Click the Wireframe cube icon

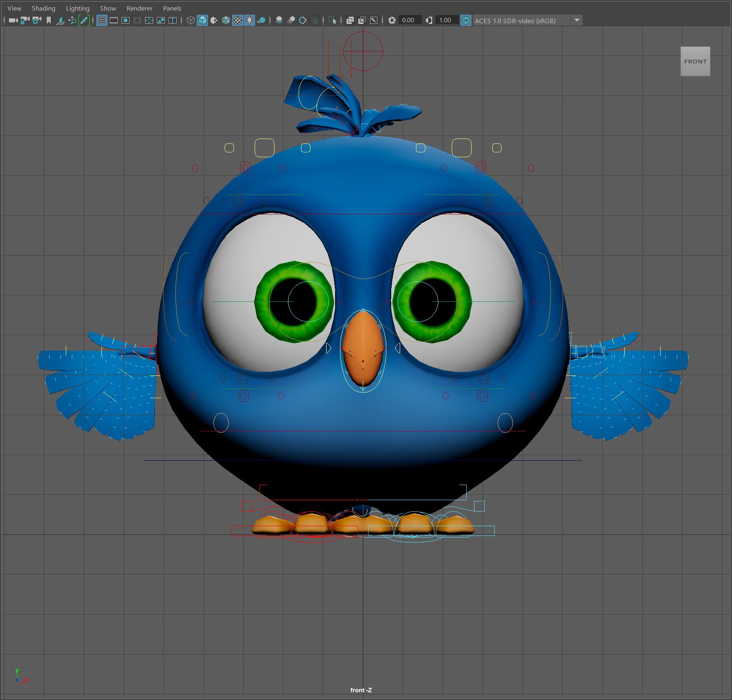pos(191,20)
